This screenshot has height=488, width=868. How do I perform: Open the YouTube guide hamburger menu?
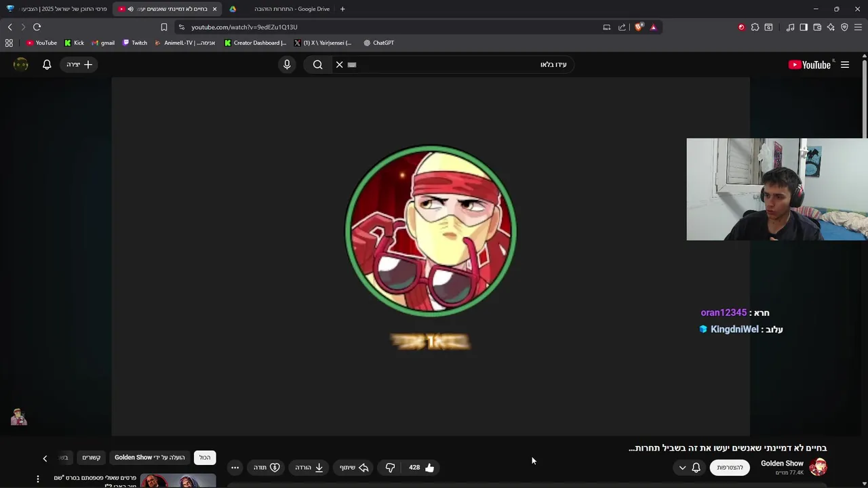pos(845,64)
